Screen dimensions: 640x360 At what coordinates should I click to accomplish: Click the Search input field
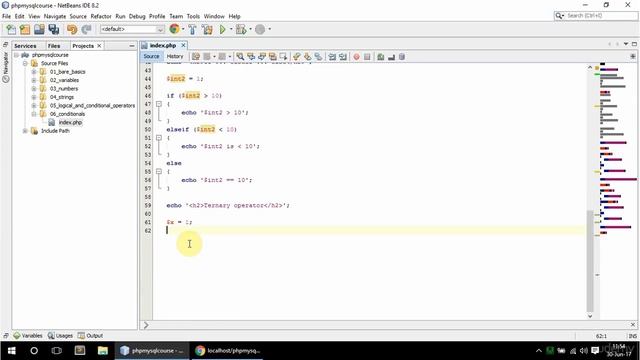pyautogui.click(x=601, y=16)
